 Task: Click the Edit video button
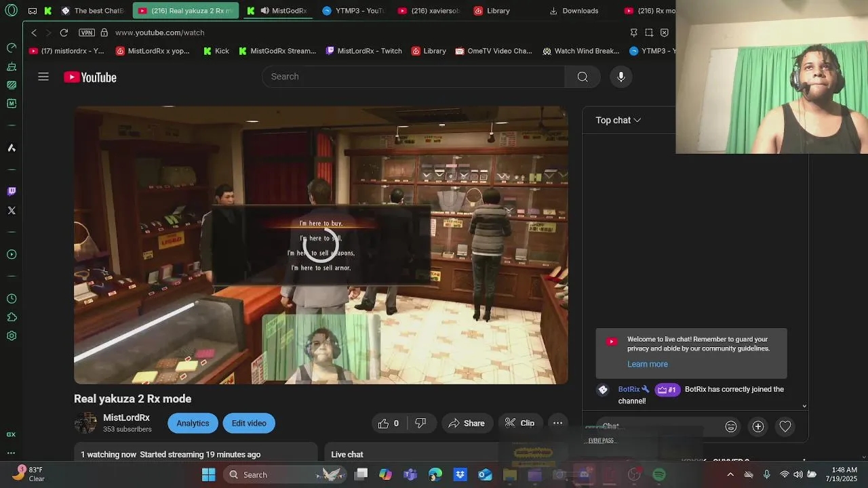tap(249, 423)
